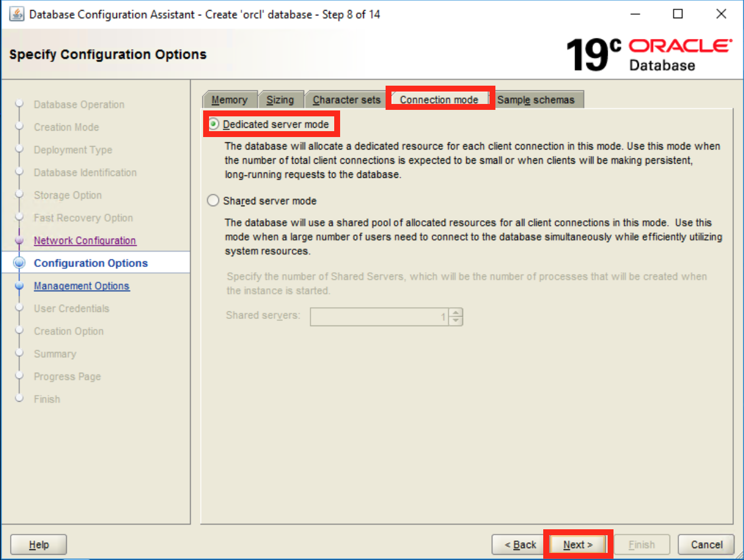Decrease Shared servers spinner value
Screen dimensions: 744x560
(x=455, y=321)
